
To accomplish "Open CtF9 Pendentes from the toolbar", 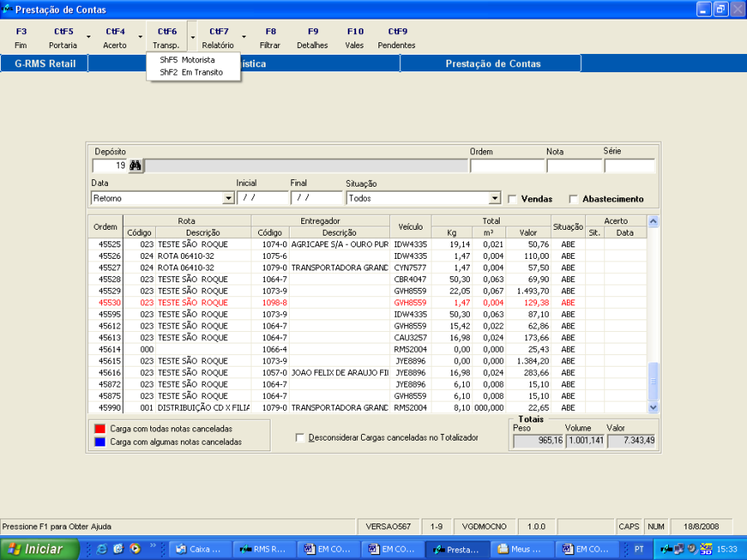I will [397, 37].
